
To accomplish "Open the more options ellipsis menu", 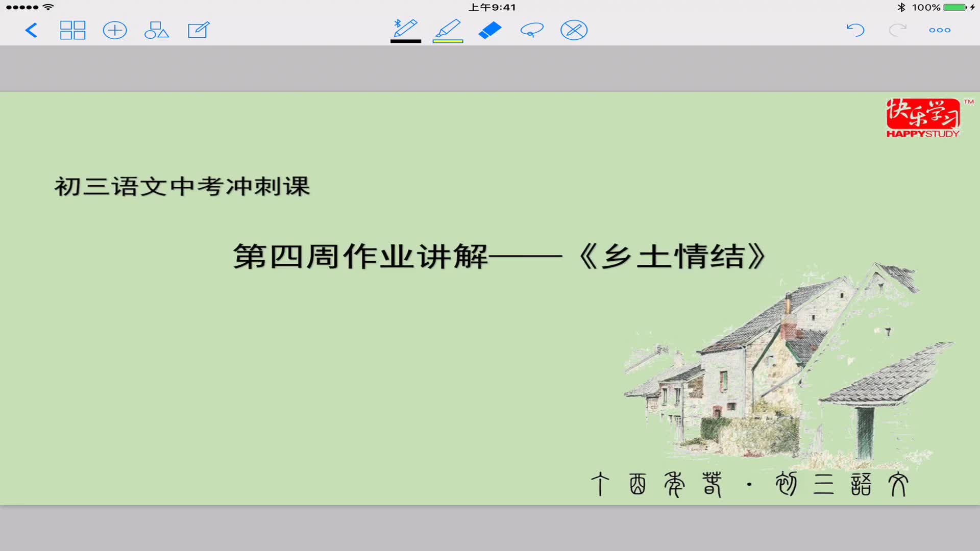I will point(940,30).
